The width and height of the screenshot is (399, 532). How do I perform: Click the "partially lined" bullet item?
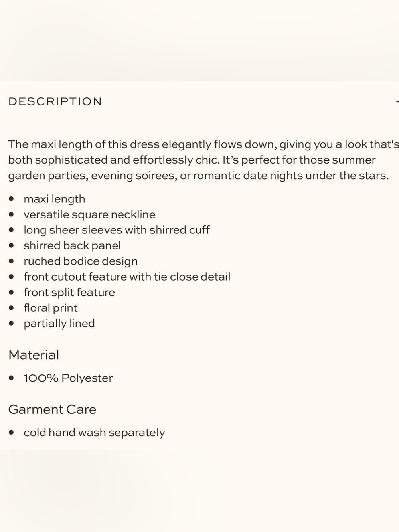coord(59,323)
